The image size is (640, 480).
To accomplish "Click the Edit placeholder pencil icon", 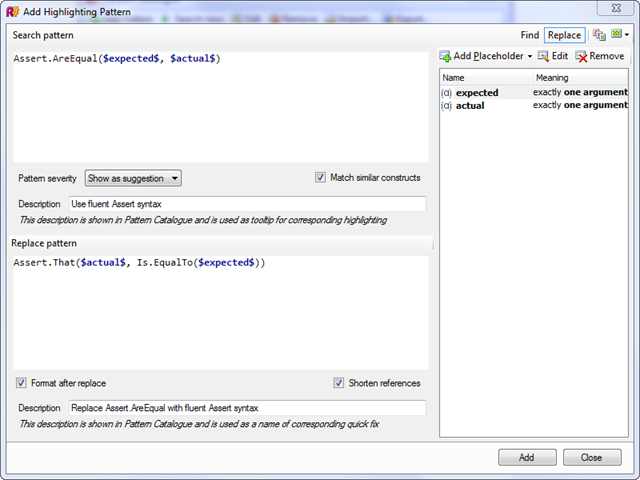I will 544,56.
